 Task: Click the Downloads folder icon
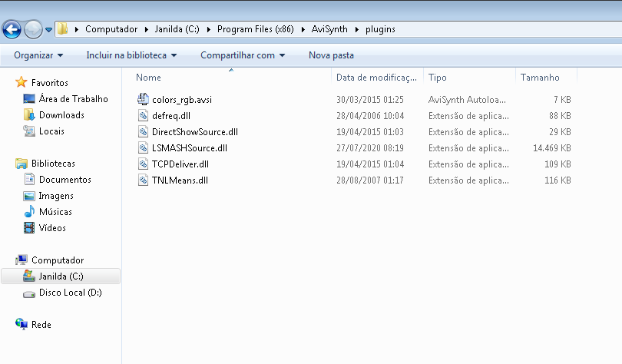29,115
